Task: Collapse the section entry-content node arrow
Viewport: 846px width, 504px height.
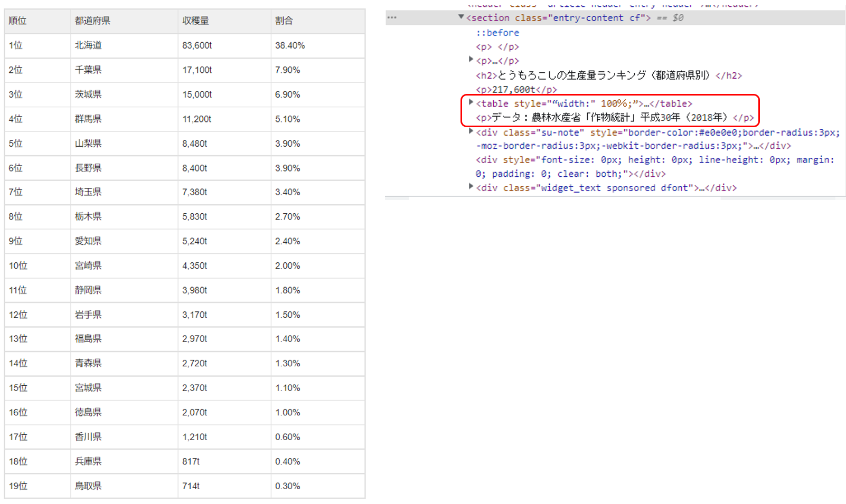Action: point(461,17)
